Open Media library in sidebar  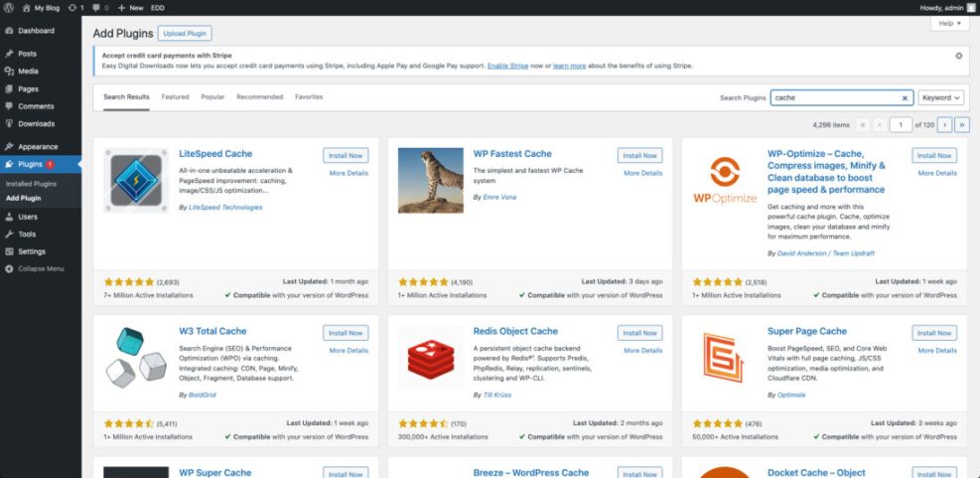(x=28, y=72)
